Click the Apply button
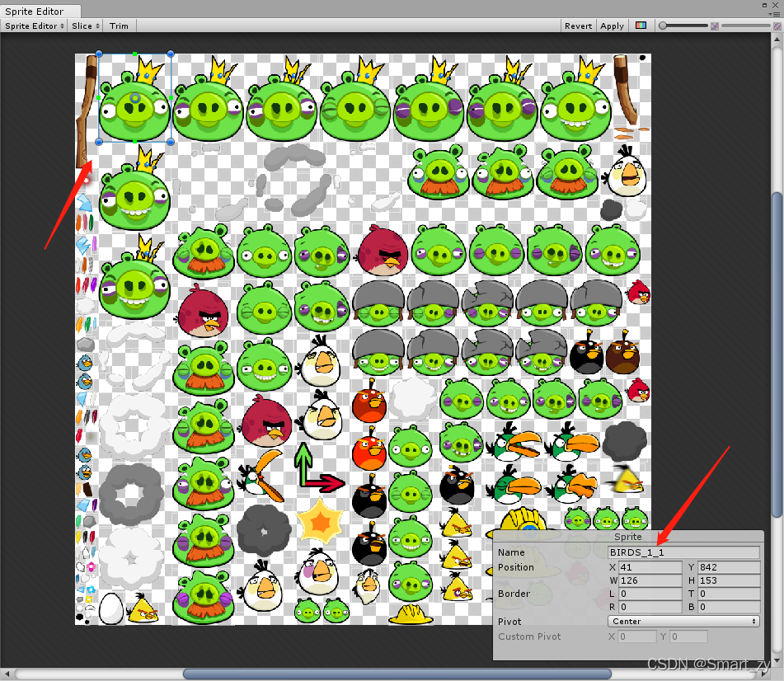The width and height of the screenshot is (784, 681). pos(612,26)
